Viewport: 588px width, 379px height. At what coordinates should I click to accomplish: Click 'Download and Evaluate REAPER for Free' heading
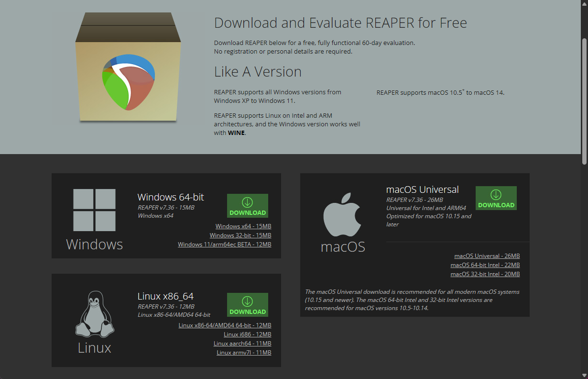tap(340, 23)
